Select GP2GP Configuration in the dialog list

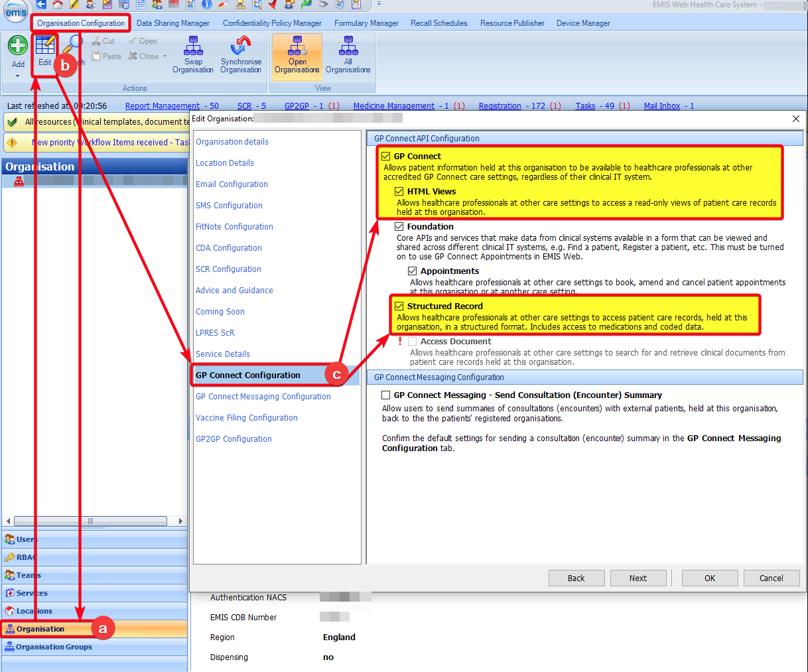(234, 439)
